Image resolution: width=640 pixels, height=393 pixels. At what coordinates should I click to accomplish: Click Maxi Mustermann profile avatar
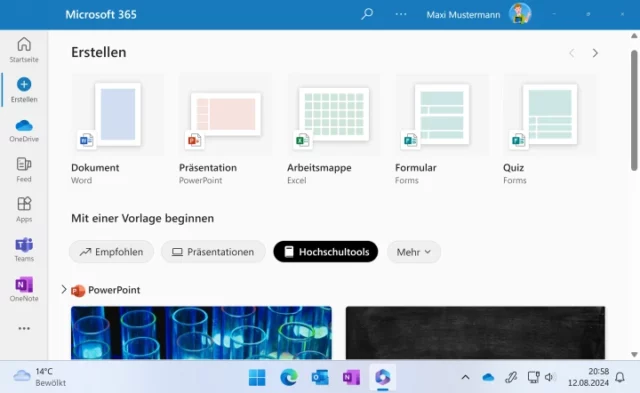520,14
